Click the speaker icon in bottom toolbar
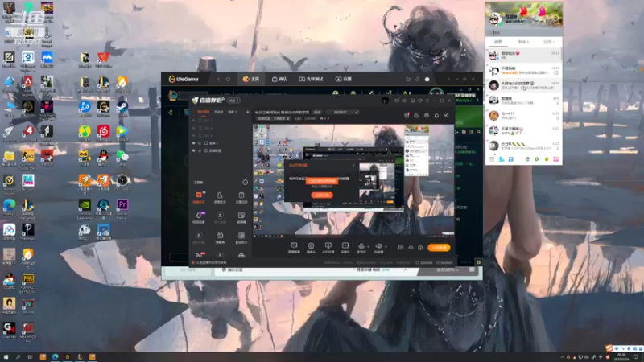644x362 pixels. 378,248
